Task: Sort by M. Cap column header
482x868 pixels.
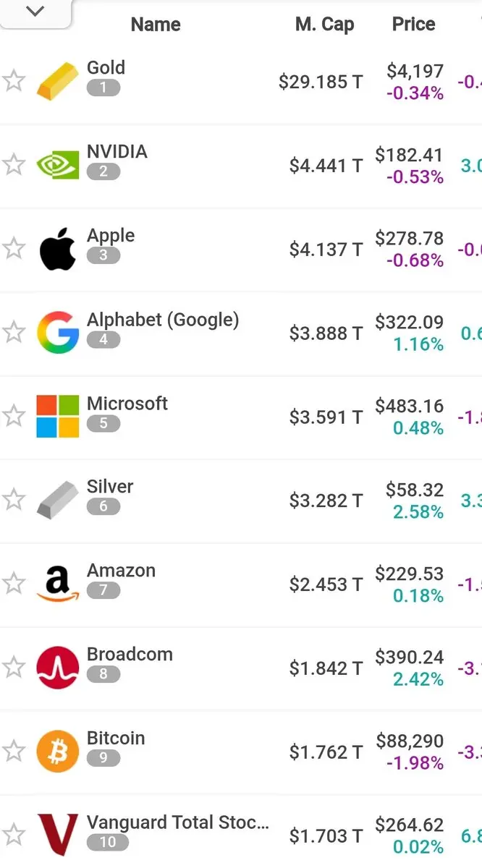Action: click(x=324, y=25)
